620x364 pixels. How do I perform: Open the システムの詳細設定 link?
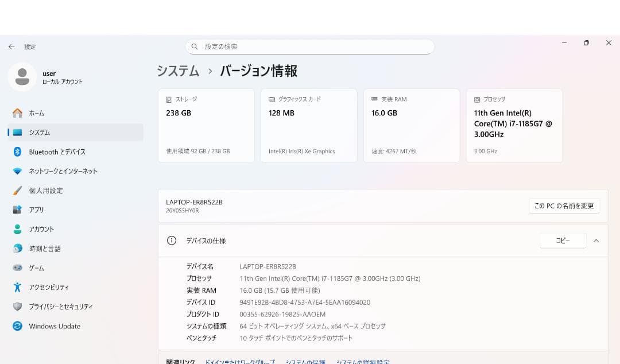[x=367, y=362]
